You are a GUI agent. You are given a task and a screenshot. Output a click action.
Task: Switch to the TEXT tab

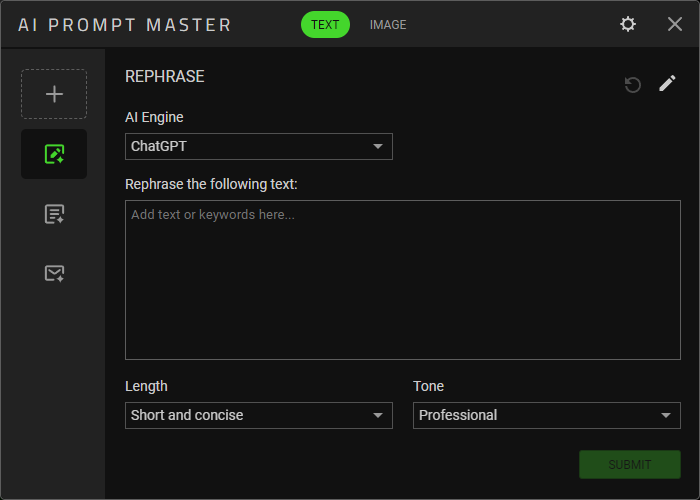[325, 25]
